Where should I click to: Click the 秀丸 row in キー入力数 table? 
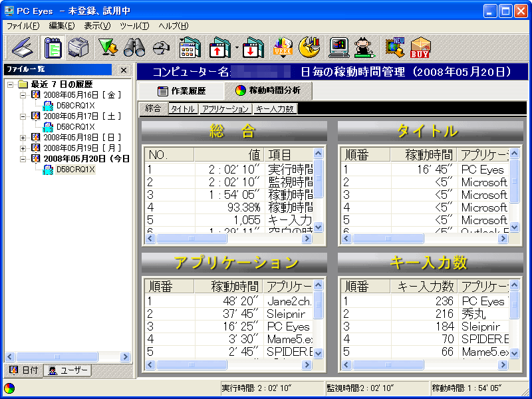(425, 314)
